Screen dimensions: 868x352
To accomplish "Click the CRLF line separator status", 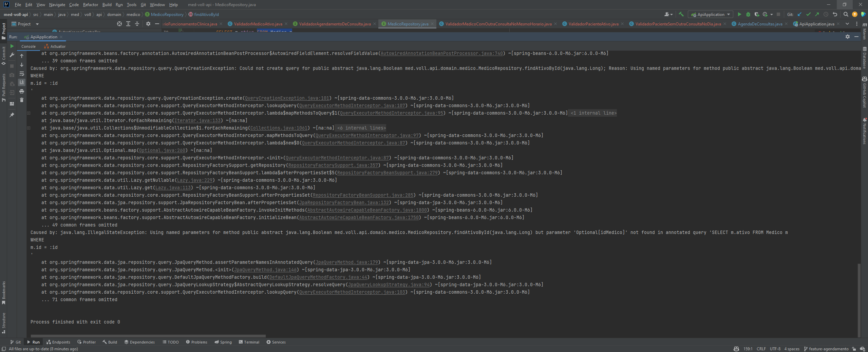I will 761,349.
